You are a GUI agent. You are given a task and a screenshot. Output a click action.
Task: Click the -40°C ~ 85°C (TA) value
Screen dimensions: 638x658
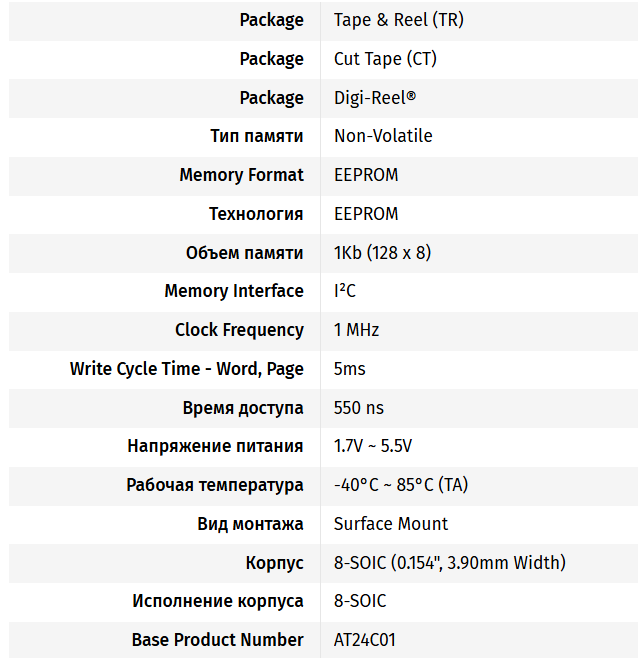pos(400,485)
